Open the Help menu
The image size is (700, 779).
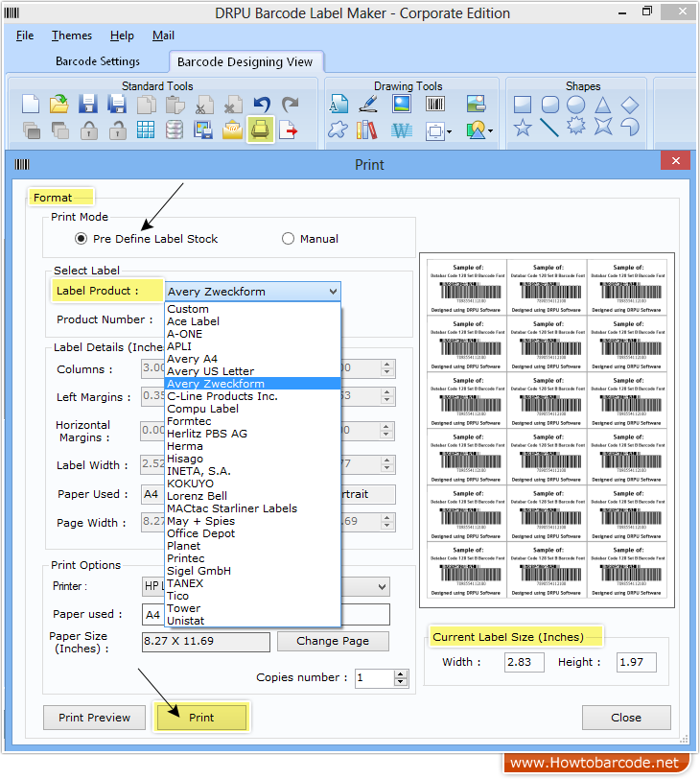[x=122, y=35]
